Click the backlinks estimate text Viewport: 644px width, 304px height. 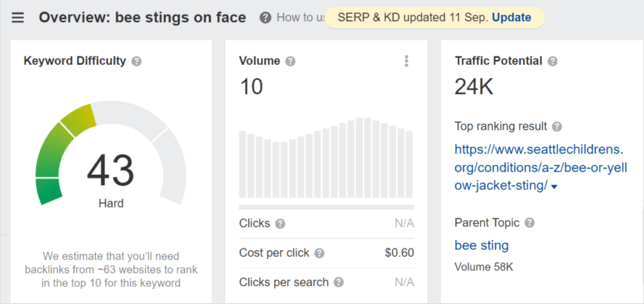pos(111,270)
